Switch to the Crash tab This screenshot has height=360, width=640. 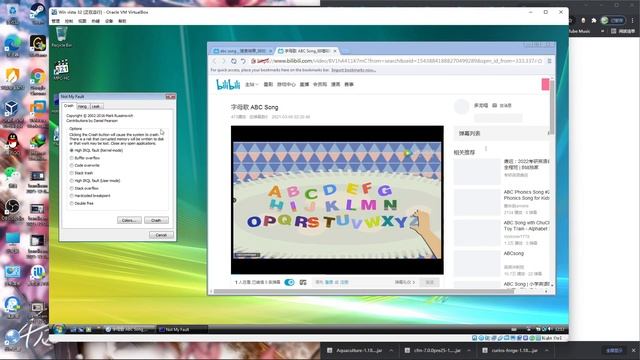(x=69, y=106)
